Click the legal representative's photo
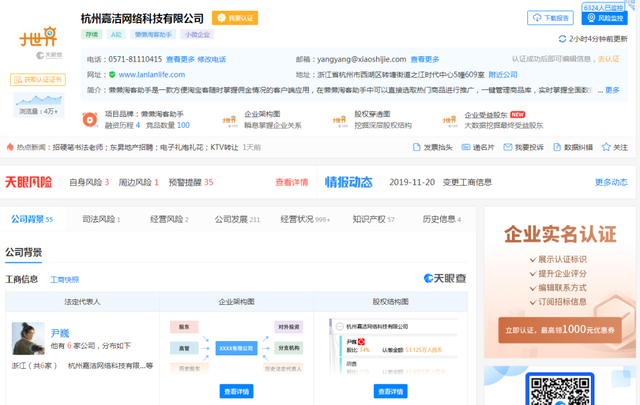 [x=28, y=338]
